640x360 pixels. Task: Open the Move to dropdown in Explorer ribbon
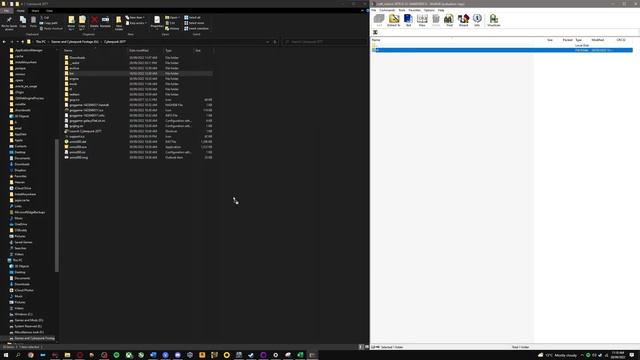pyautogui.click(x=71, y=23)
